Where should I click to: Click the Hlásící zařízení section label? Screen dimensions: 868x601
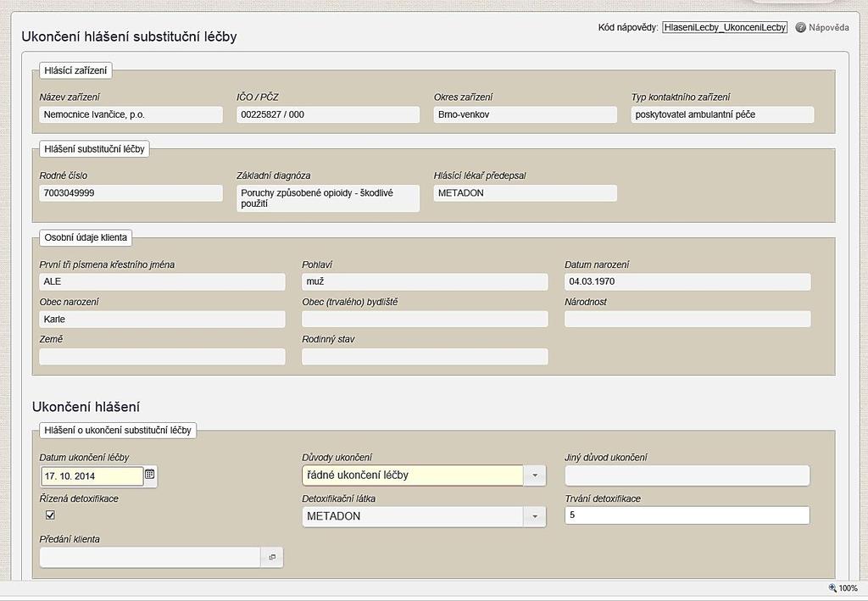[75, 70]
